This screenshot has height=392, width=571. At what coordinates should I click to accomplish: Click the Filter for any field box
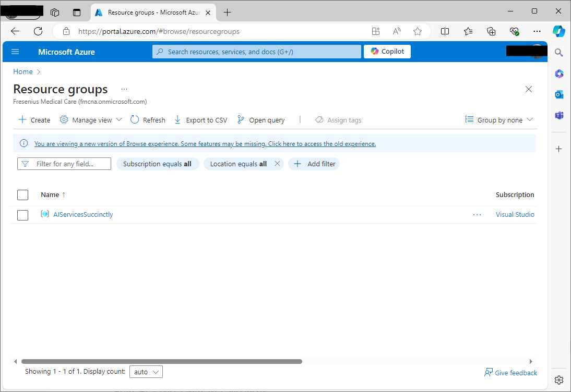click(x=64, y=164)
